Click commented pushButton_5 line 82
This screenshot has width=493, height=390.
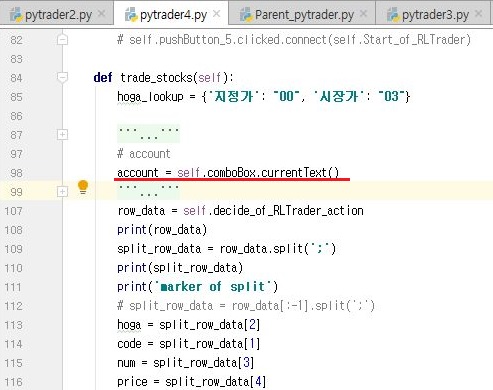[x=294, y=40]
